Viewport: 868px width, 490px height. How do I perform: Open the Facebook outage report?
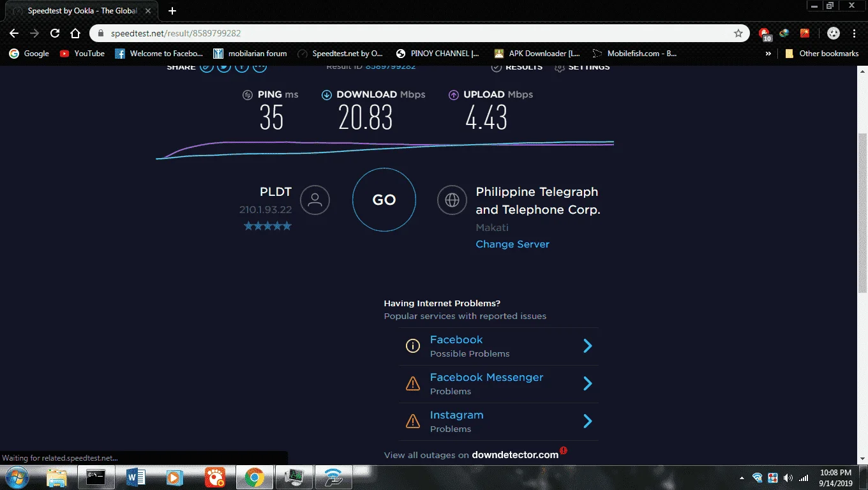click(456, 340)
